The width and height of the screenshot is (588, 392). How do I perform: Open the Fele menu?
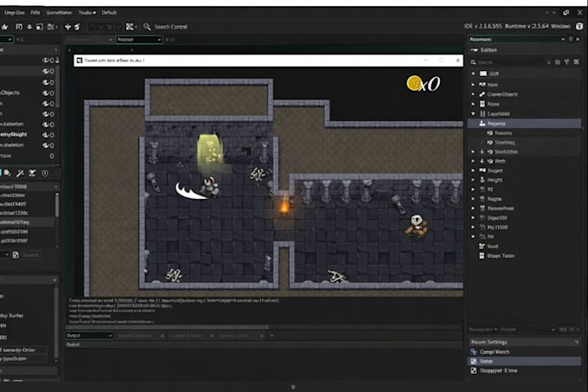(x=35, y=13)
